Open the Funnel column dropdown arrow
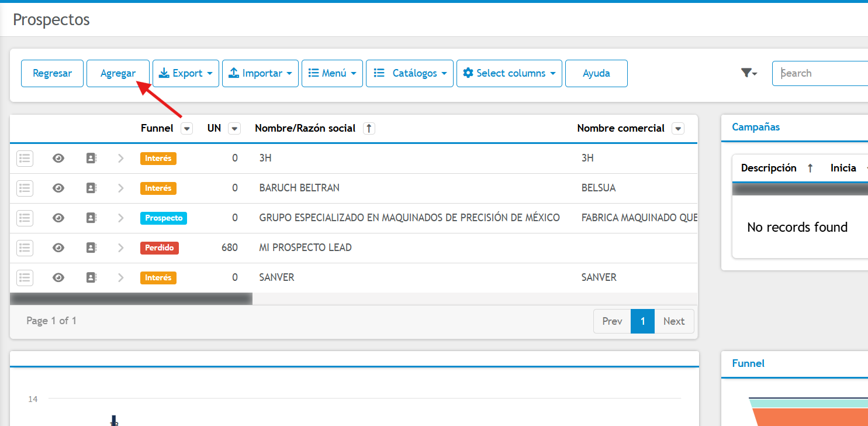This screenshot has height=426, width=868. click(186, 128)
